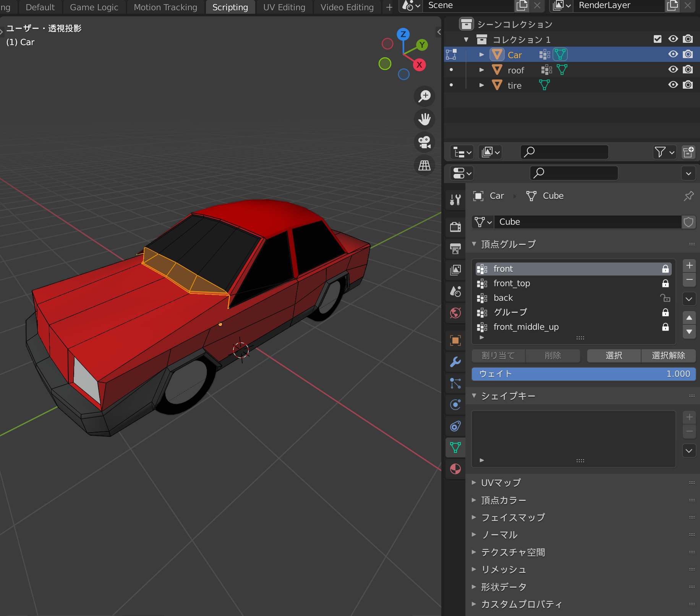The width and height of the screenshot is (700, 616).
Task: Open the Physics properties tab icon
Action: [x=455, y=405]
